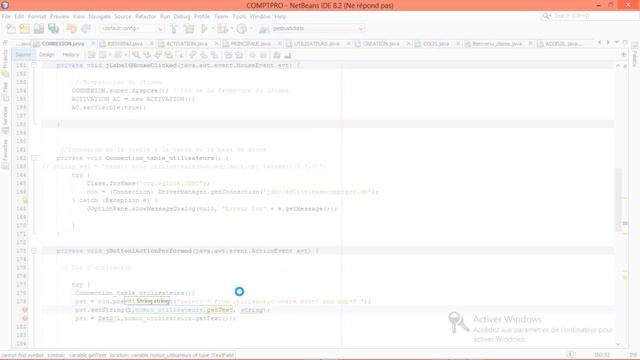Toggle Highlight Search in editor toolbar

(x=168, y=55)
